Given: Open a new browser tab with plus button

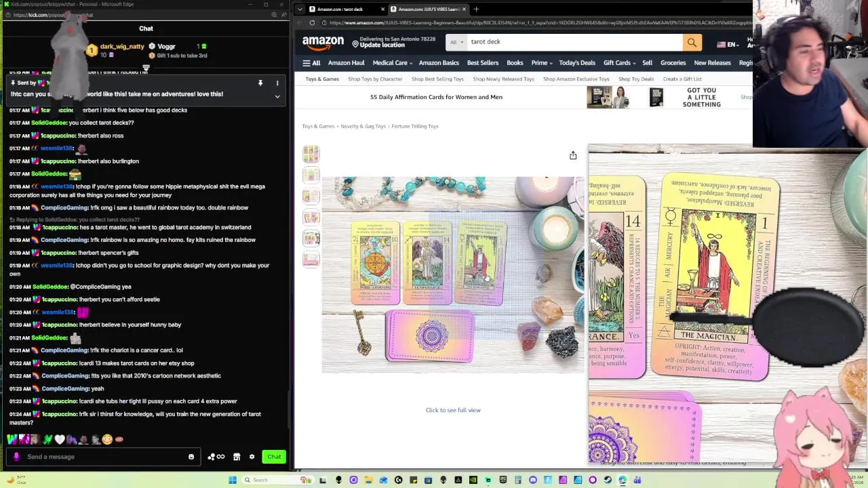Looking at the screenshot, I should point(476,9).
